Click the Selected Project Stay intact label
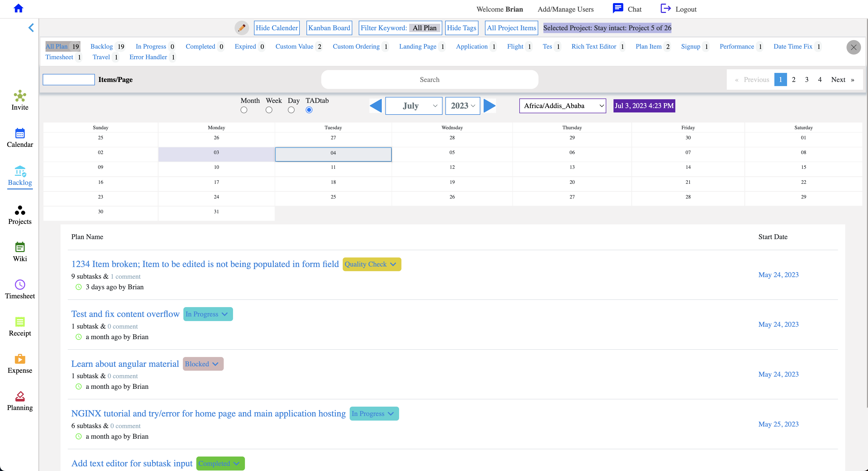 click(607, 28)
